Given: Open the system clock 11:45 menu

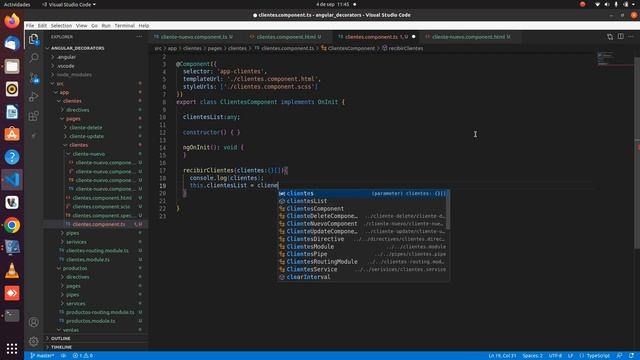Looking at the screenshot, I should point(333,4).
